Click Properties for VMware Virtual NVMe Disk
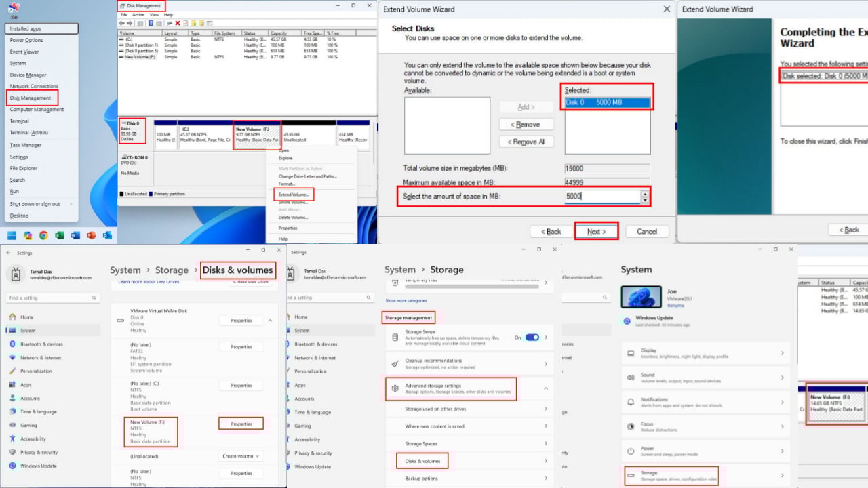Image resolution: width=868 pixels, height=488 pixels. click(x=241, y=321)
